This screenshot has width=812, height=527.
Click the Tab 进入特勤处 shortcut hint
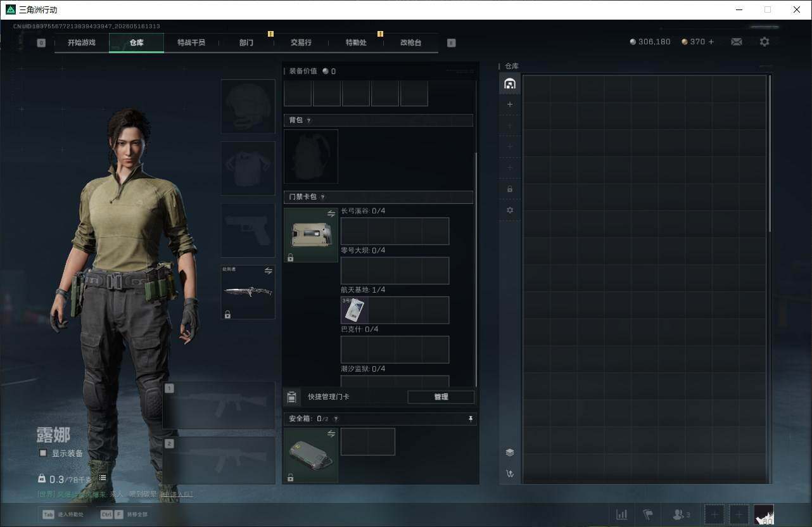63,514
